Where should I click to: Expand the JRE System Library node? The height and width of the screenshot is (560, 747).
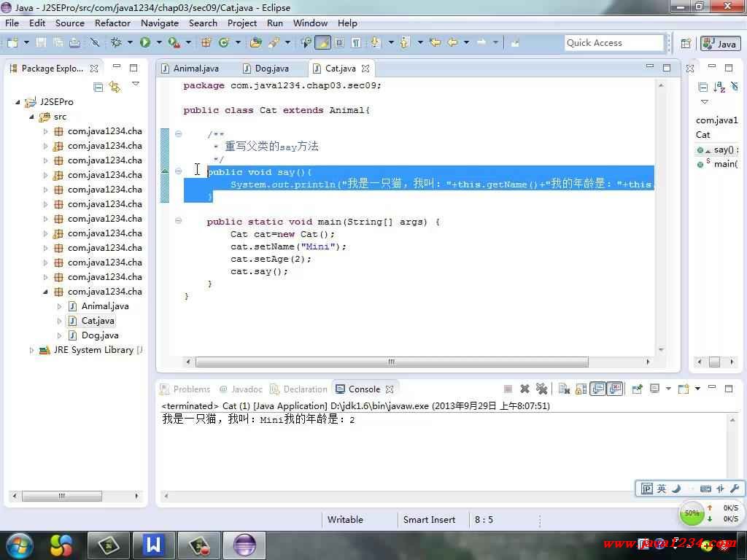(x=31, y=350)
